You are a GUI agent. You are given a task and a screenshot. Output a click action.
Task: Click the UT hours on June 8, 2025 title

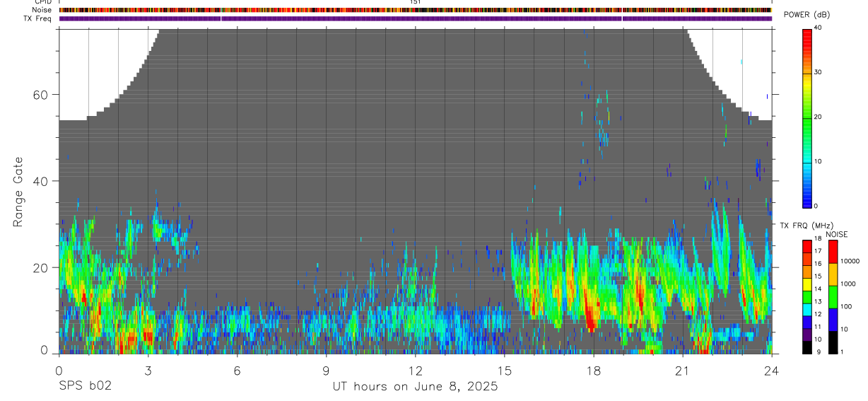point(416,386)
